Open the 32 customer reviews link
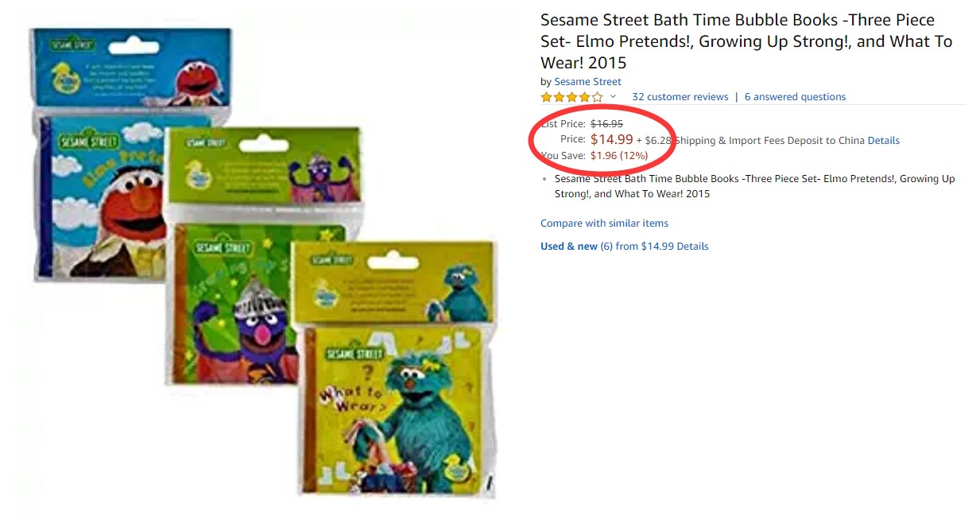This screenshot has height=517, width=980. tap(680, 97)
